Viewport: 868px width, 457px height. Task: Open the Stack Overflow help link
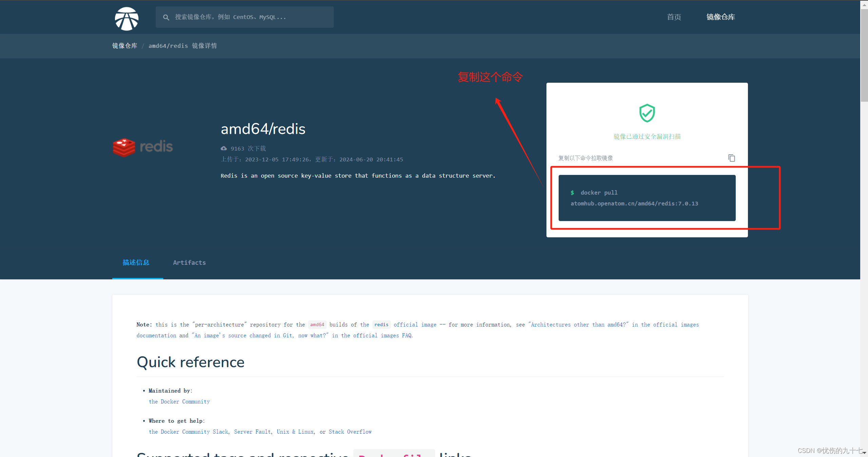(350, 432)
